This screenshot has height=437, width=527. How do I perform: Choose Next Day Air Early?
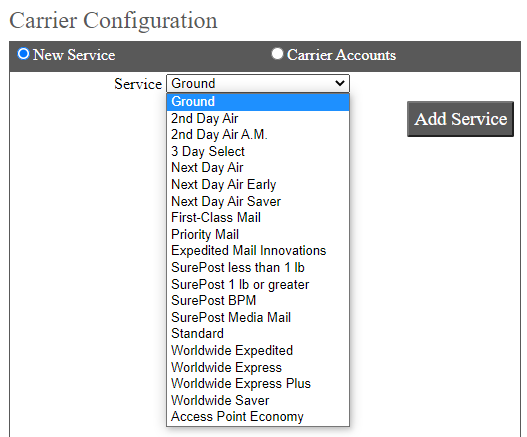point(258,185)
